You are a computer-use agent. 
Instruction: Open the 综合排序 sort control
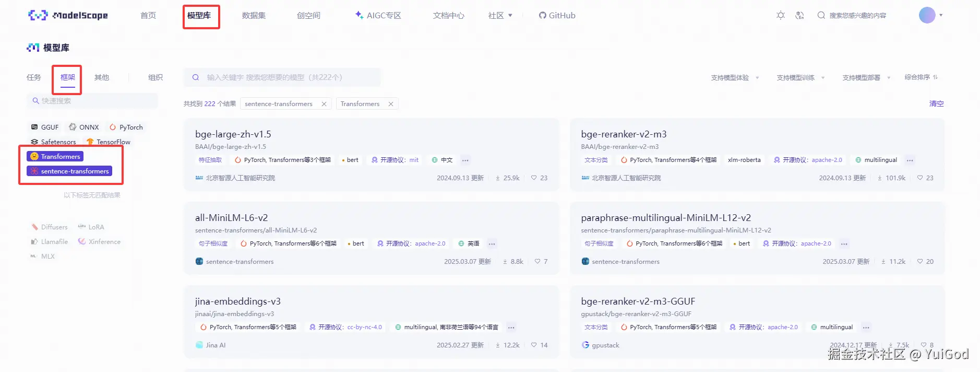coord(921,77)
